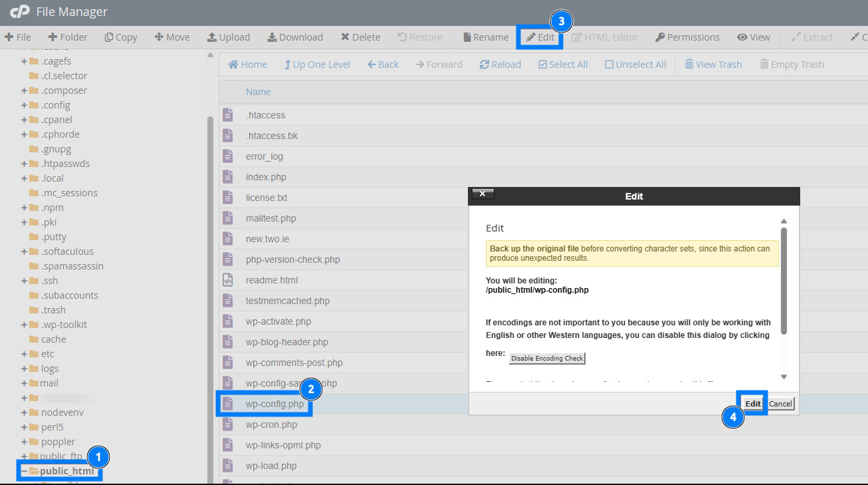Confirm Edit in the dialog
Screen dimensions: 868x485
click(x=752, y=404)
